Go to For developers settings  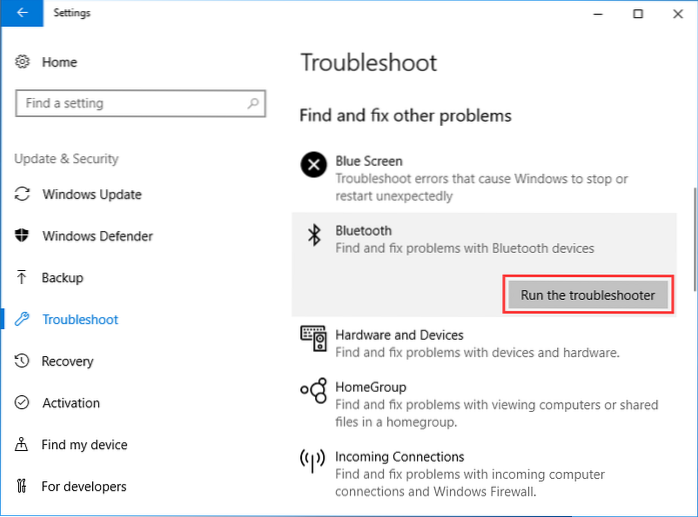point(84,487)
